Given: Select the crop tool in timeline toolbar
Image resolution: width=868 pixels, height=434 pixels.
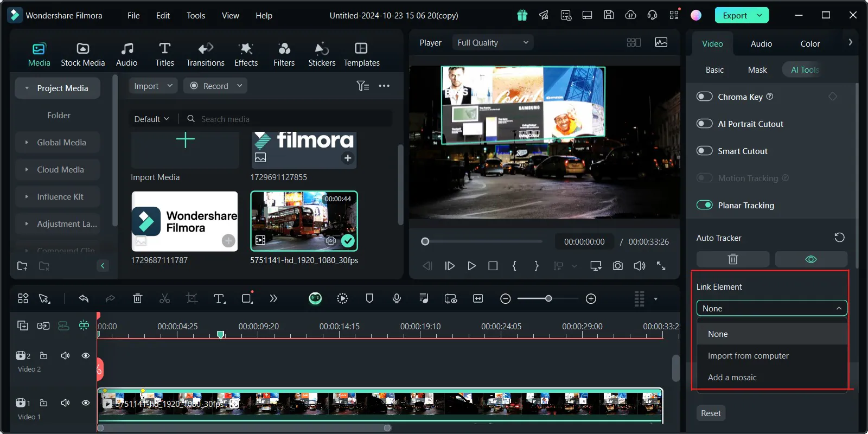Looking at the screenshot, I should (x=192, y=298).
